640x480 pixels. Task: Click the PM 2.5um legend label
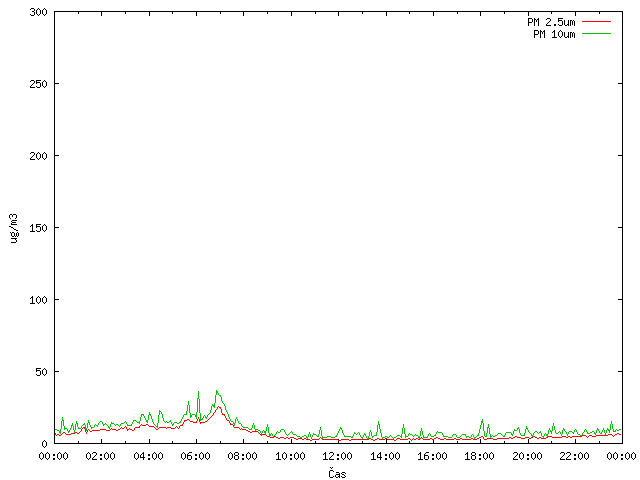(x=551, y=22)
